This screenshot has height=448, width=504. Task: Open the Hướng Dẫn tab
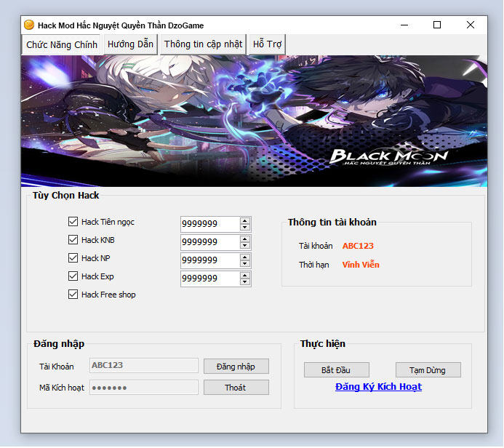tap(130, 44)
